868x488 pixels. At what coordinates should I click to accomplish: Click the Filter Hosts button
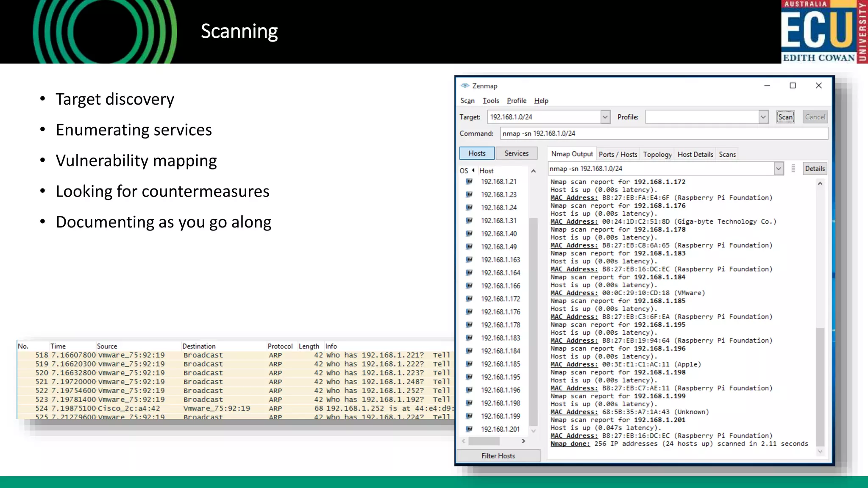coord(498,456)
